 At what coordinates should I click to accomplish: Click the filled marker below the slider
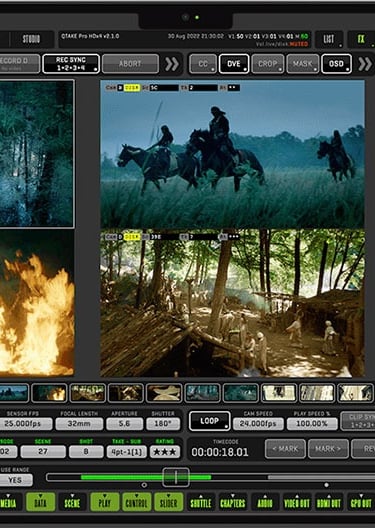pyautogui.click(x=326, y=485)
